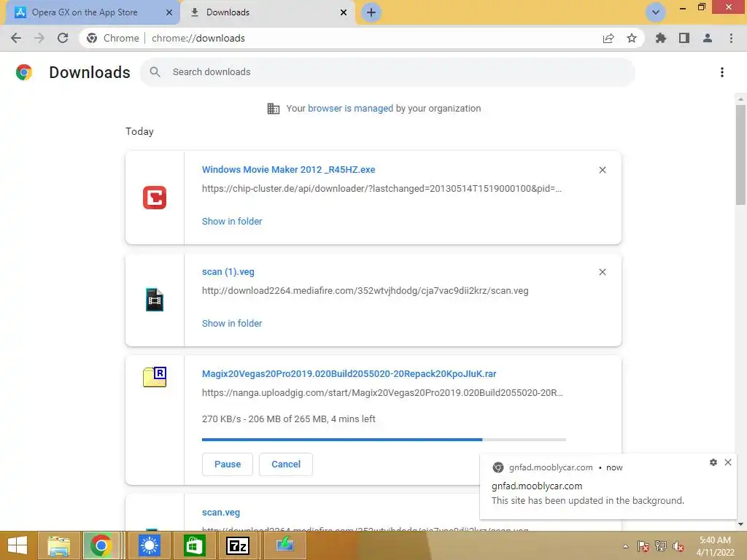The height and width of the screenshot is (560, 747).
Task: Click the 'Today' date heading
Action: tap(139, 131)
